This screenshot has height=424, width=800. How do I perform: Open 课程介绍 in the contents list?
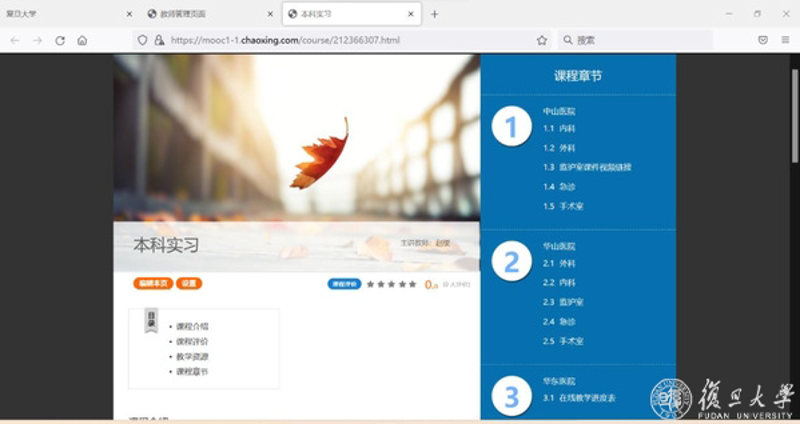pyautogui.click(x=192, y=327)
